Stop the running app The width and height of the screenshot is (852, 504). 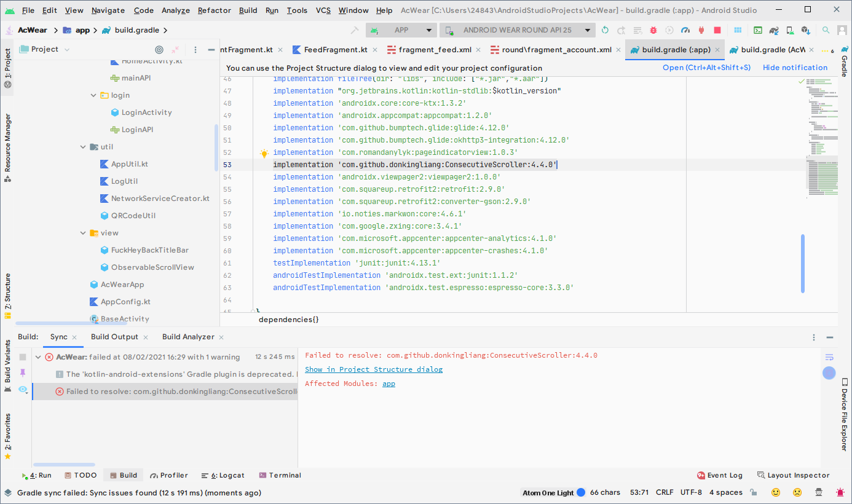(717, 30)
